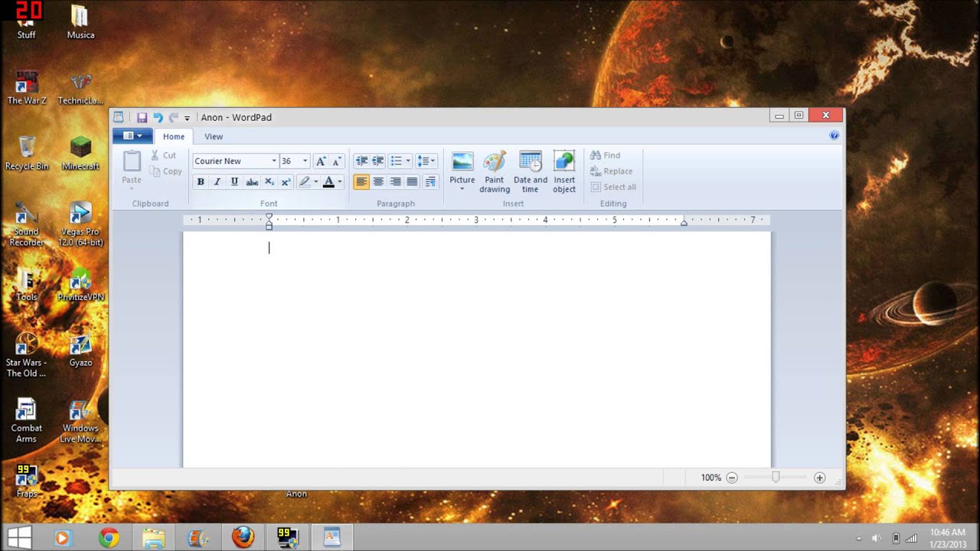This screenshot has height=551, width=980.
Task: Click the Find button
Action: pyautogui.click(x=605, y=155)
